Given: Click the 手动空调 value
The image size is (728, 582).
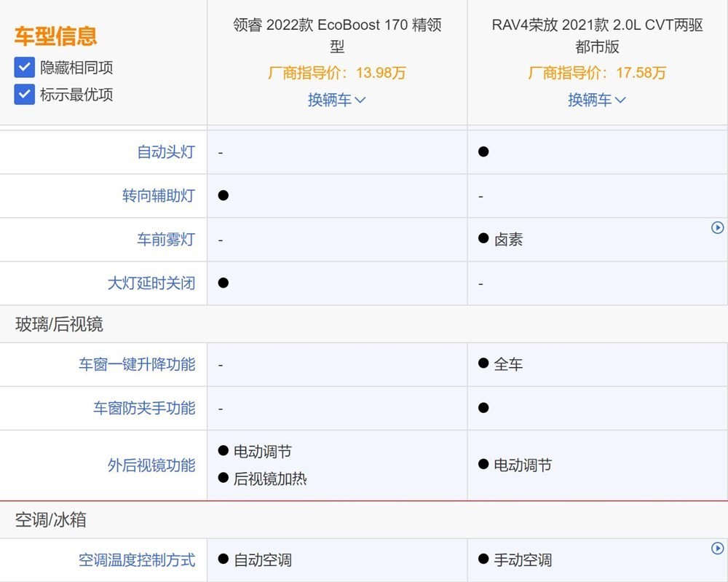Looking at the screenshot, I should coord(523,559).
